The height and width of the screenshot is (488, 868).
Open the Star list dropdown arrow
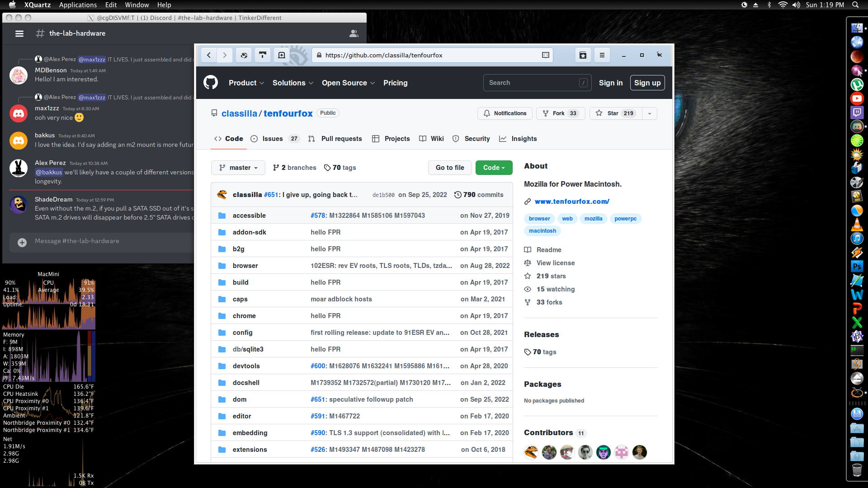click(649, 113)
